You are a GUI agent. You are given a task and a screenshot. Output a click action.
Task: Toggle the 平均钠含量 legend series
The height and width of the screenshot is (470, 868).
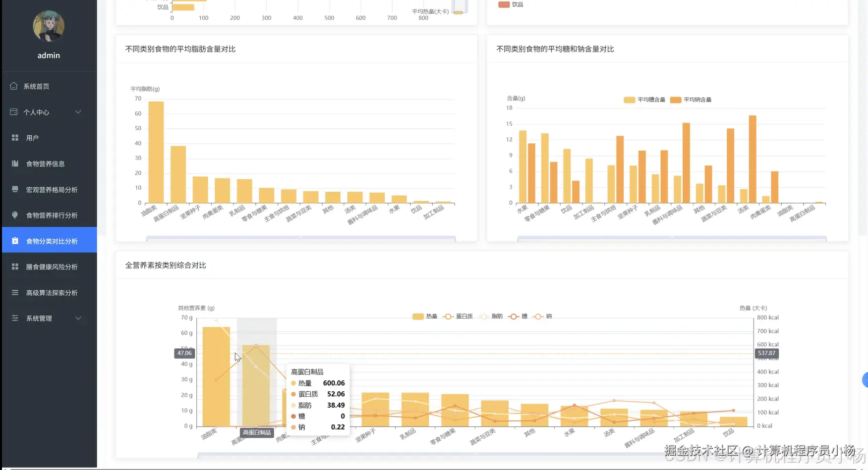pyautogui.click(x=691, y=100)
